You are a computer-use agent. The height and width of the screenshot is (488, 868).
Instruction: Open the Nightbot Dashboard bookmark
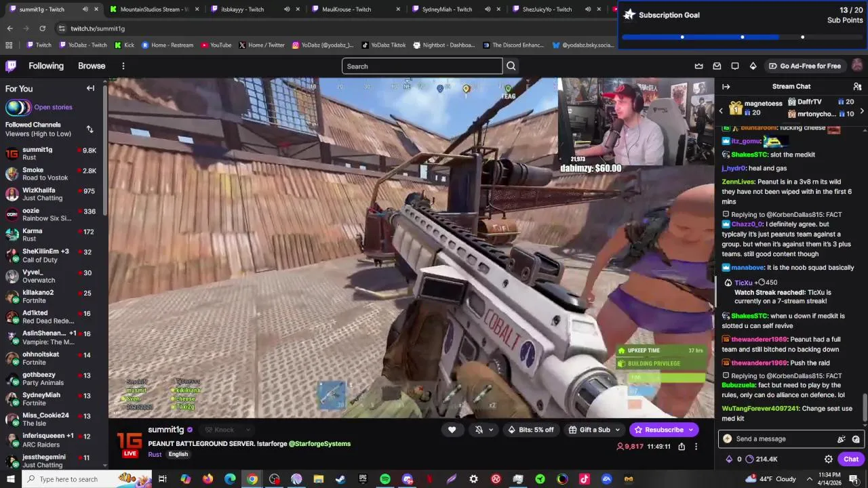click(443, 45)
